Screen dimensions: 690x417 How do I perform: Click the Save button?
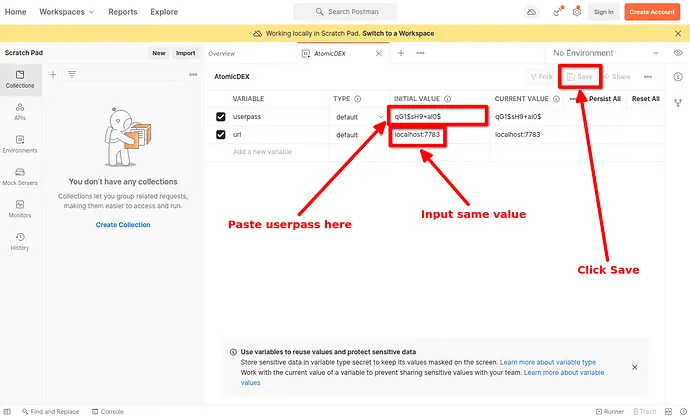click(x=579, y=76)
